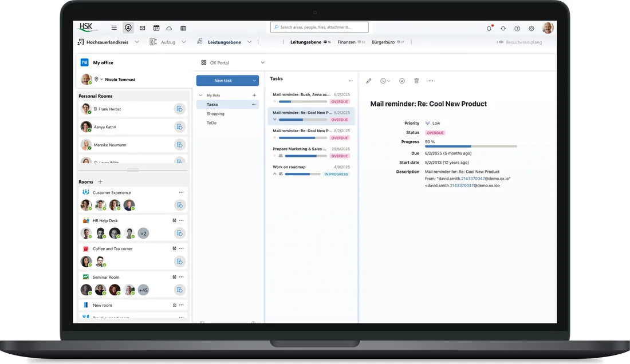
Task: Expand the Hochsauerlandkreis dropdown
Action: point(137,42)
